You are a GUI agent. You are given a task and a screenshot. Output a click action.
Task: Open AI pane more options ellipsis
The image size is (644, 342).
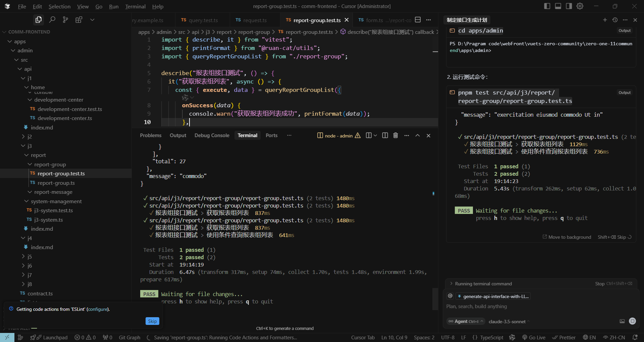(625, 20)
